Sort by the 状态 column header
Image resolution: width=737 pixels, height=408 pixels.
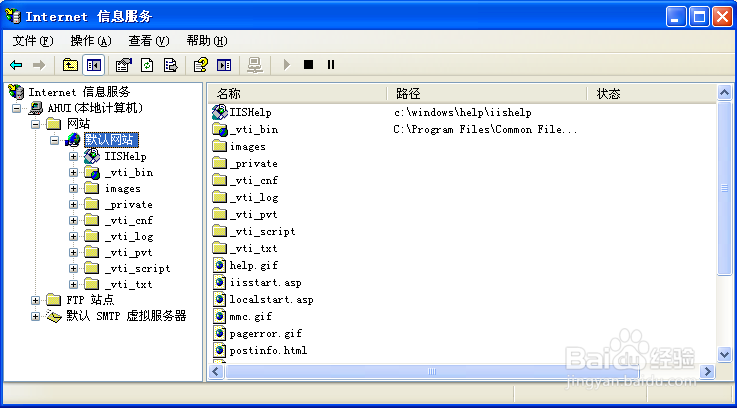(x=652, y=94)
